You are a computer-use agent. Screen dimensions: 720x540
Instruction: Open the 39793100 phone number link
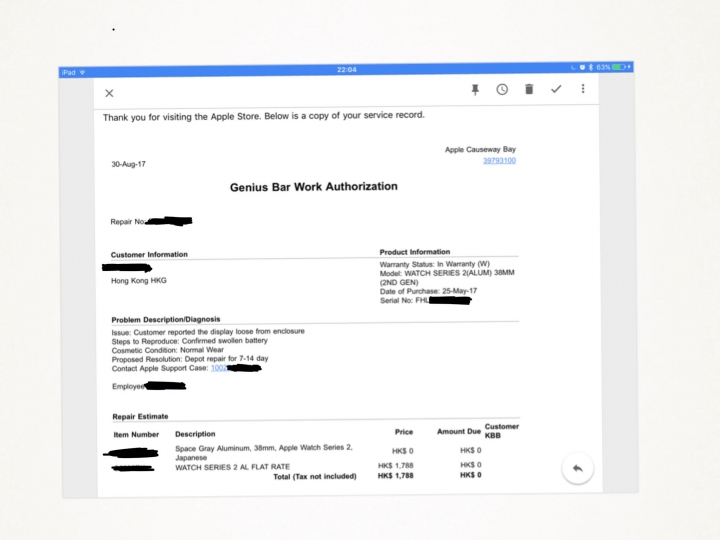click(x=499, y=160)
